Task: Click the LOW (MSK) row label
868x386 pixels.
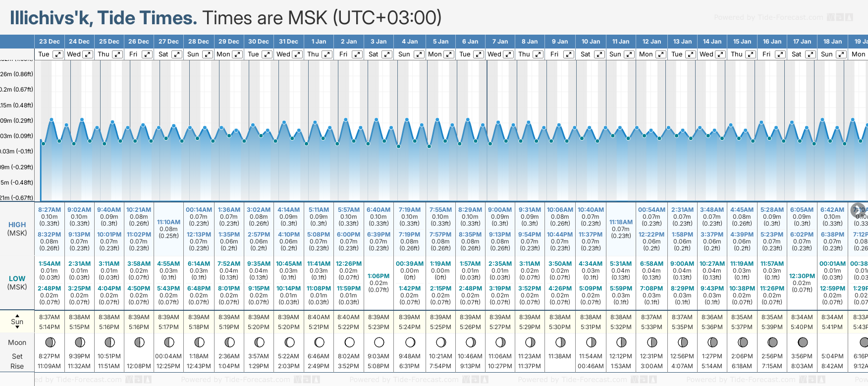Action: pyautogui.click(x=17, y=283)
